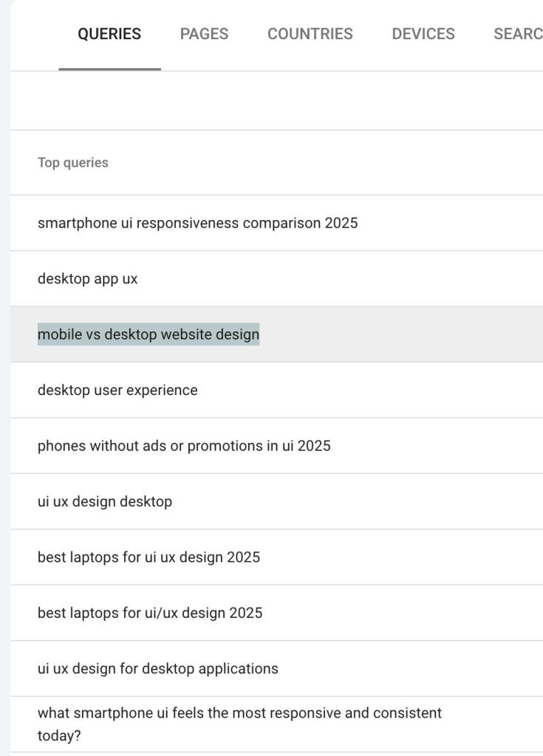Click 'mobile vs desktop website design' query
This screenshot has width=543, height=756.
pyautogui.click(x=276, y=334)
